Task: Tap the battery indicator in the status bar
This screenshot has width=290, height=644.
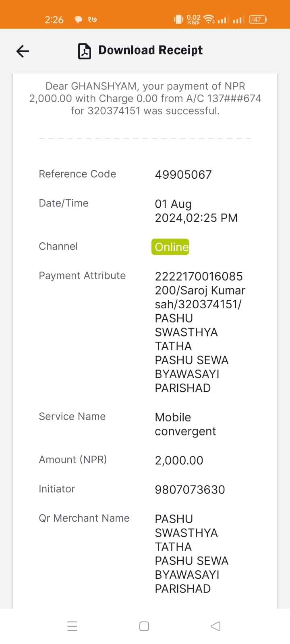Action: (x=258, y=19)
